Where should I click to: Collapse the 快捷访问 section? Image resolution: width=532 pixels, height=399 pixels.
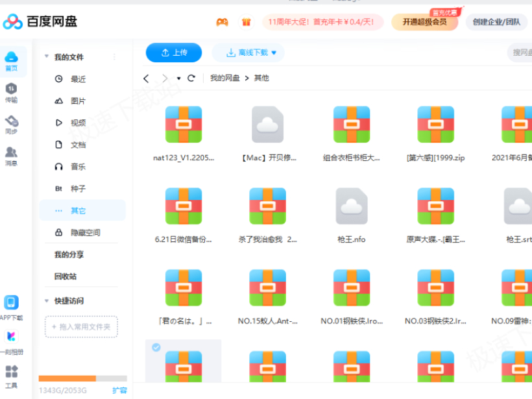click(47, 300)
